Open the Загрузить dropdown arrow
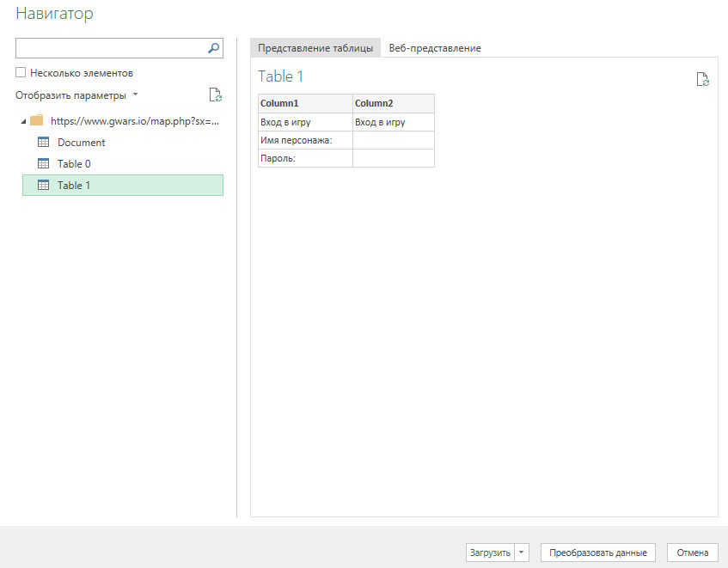 click(x=522, y=553)
